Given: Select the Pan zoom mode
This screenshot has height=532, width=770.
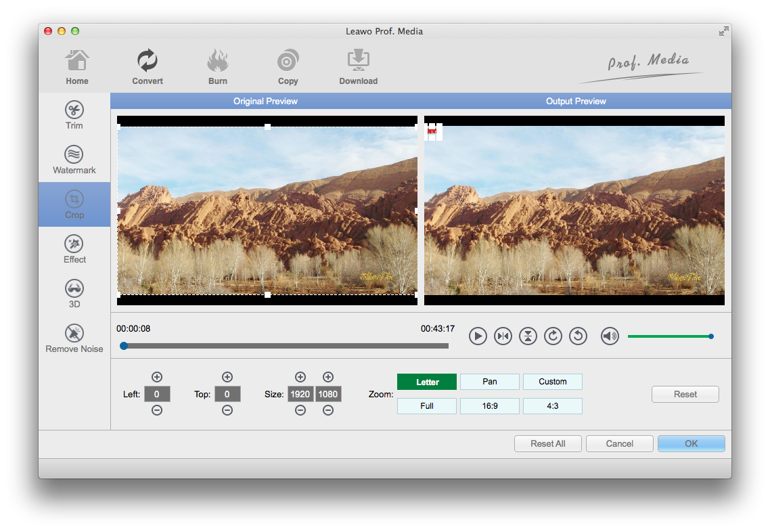Looking at the screenshot, I should click(490, 382).
